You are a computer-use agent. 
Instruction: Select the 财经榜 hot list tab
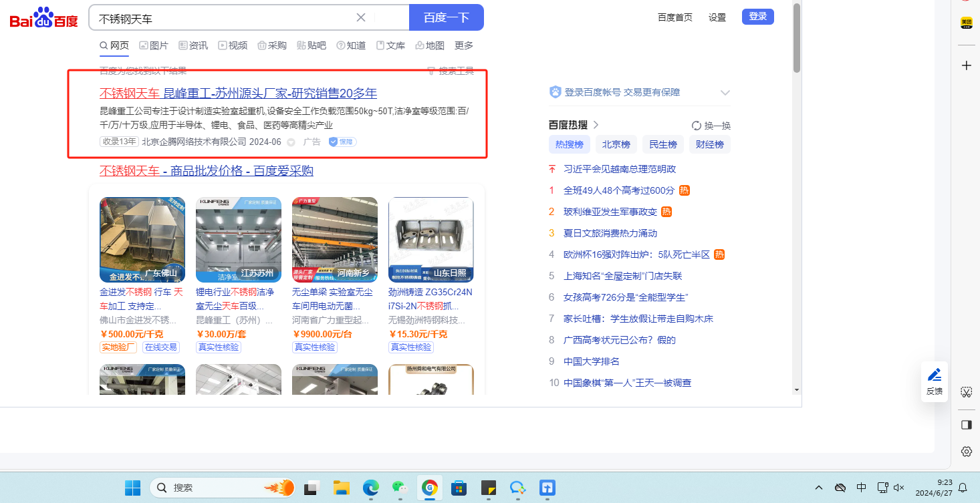[x=710, y=144]
